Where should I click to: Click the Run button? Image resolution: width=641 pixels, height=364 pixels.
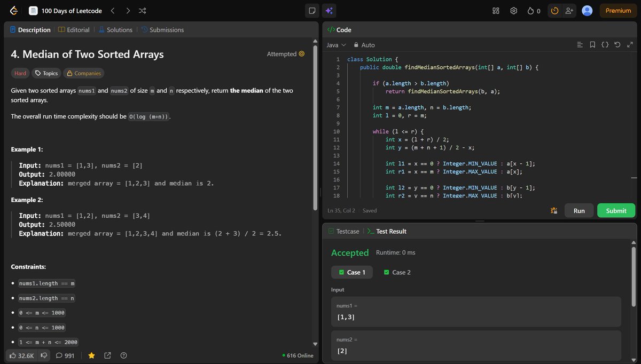(579, 210)
